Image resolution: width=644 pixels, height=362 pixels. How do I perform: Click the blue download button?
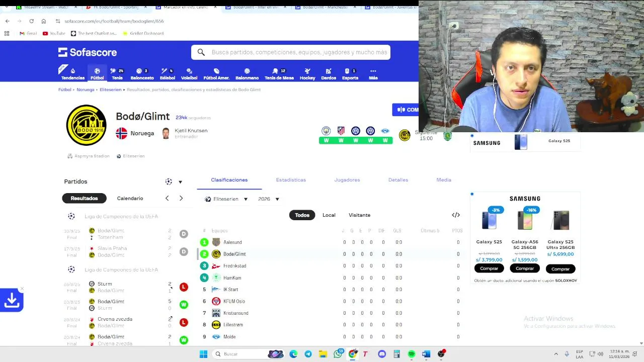tap(12, 301)
